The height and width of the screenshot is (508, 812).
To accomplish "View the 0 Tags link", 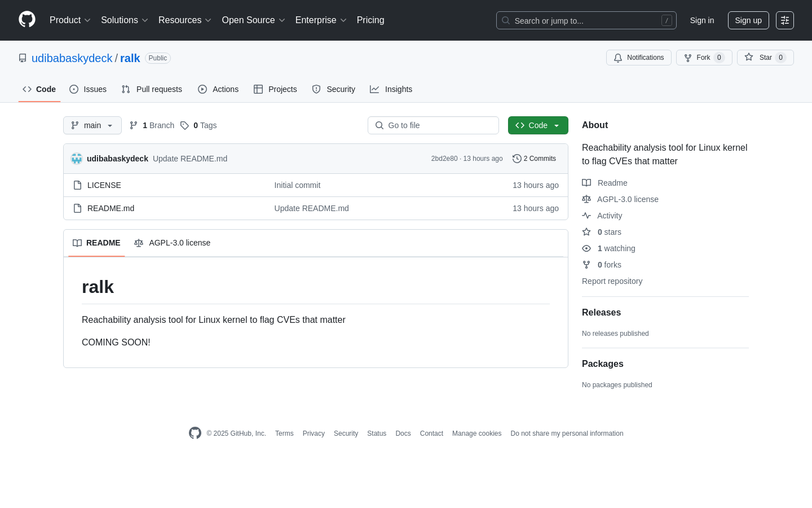I will (198, 125).
